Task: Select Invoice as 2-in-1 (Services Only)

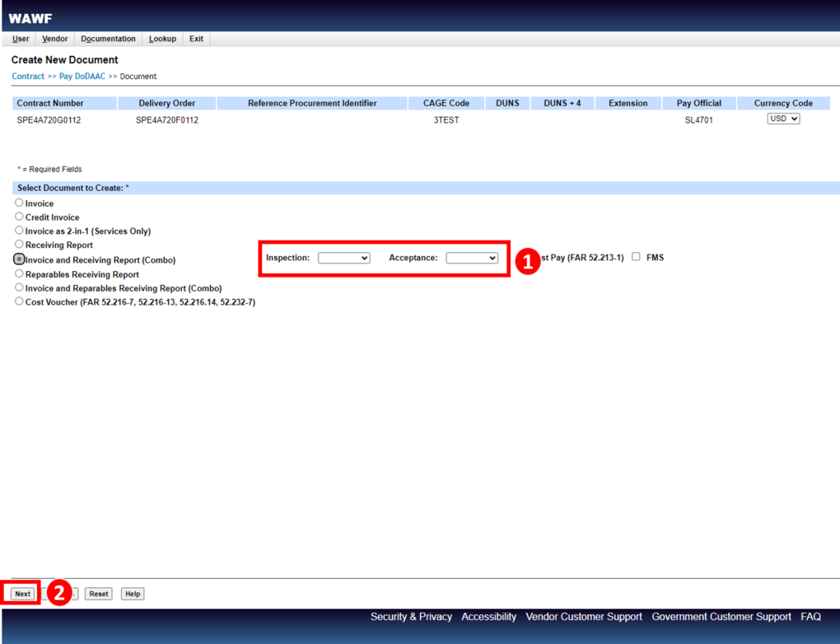Action: (19, 231)
